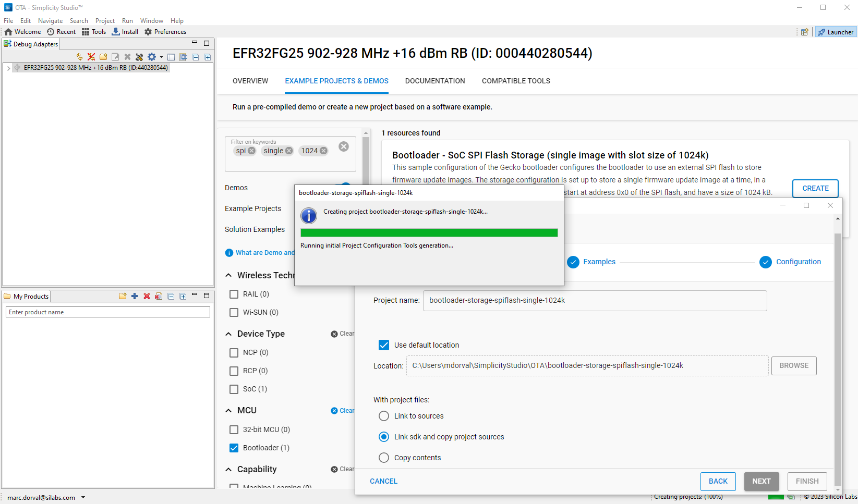Check the SoC (1) checkbox
Screen dimensions: 858x504
click(x=234, y=389)
